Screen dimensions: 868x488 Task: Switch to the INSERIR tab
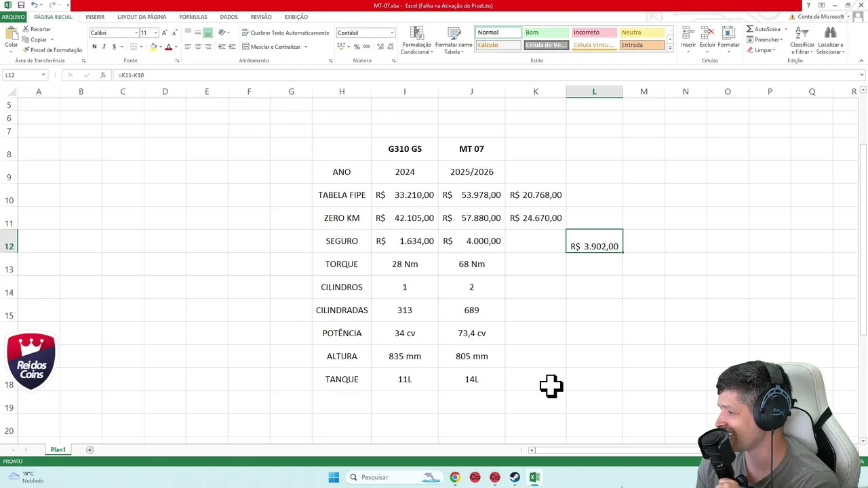(x=95, y=17)
